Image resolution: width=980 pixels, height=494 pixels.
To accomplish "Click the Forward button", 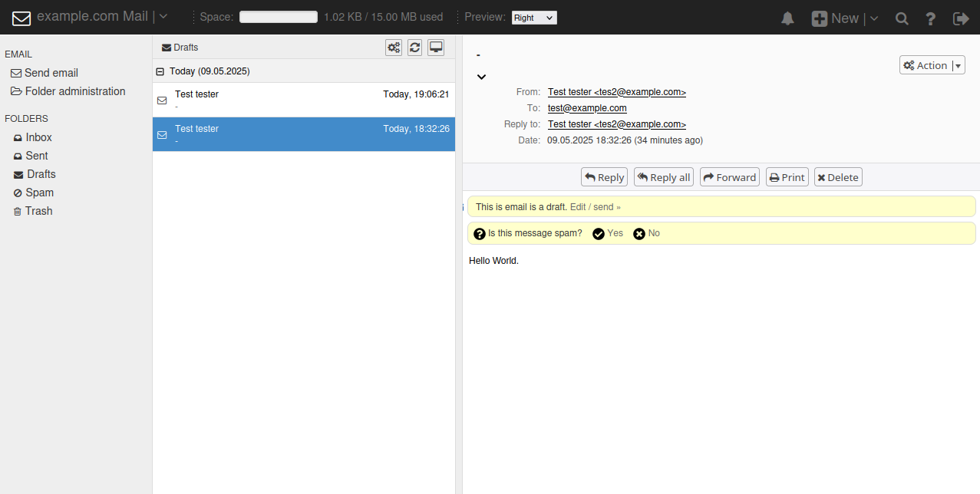I will click(729, 177).
